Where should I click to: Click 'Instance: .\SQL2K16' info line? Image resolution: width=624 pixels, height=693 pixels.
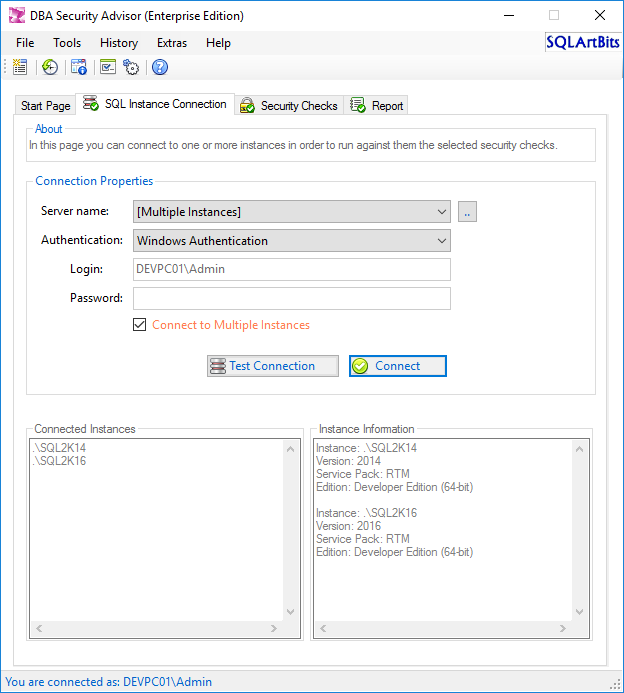point(366,513)
